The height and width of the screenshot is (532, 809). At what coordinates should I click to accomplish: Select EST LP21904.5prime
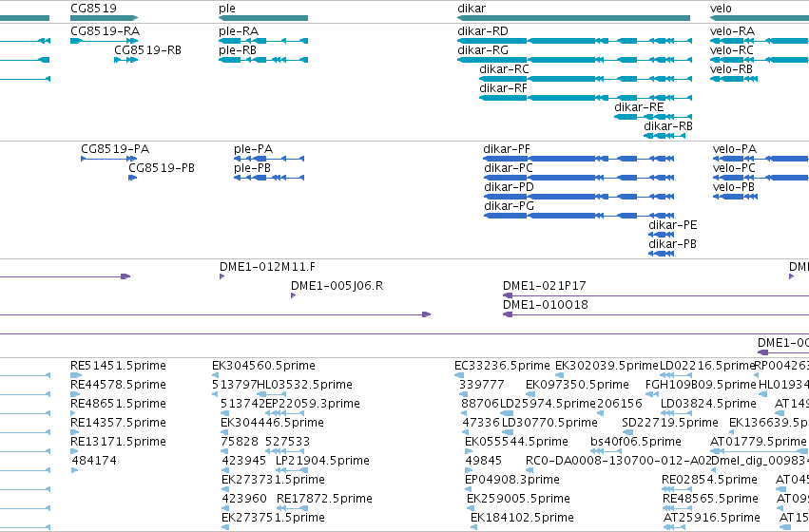(x=292, y=470)
